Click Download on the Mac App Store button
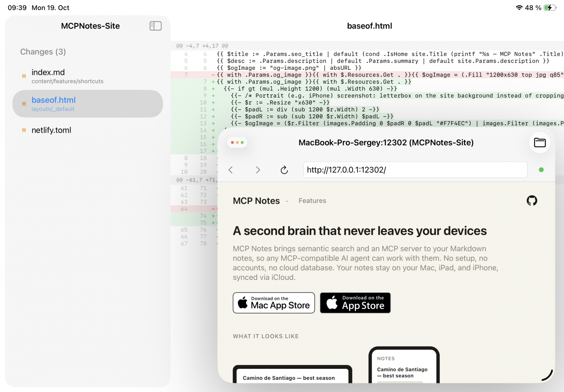Screen dimensions: 564x392 (274, 303)
